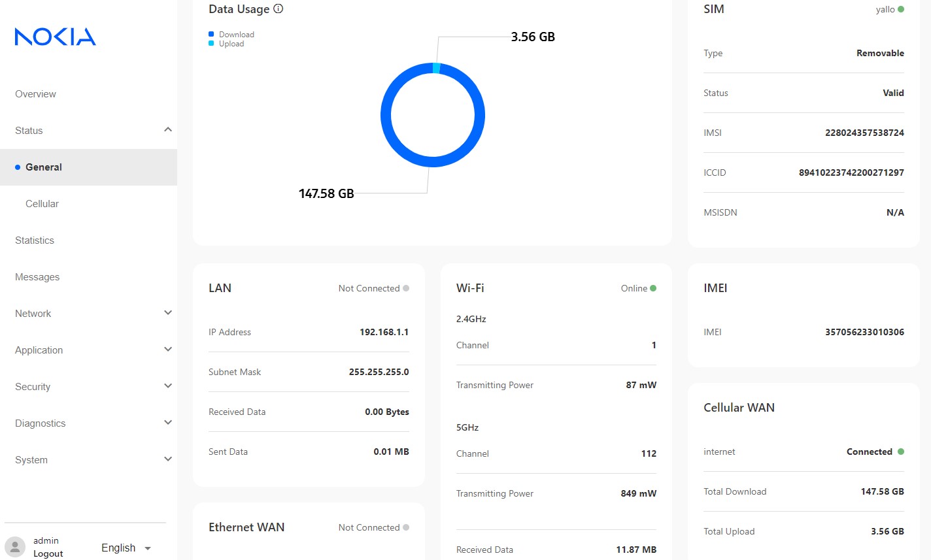Open the Overview page
This screenshot has height=560, width=931.
click(x=35, y=94)
